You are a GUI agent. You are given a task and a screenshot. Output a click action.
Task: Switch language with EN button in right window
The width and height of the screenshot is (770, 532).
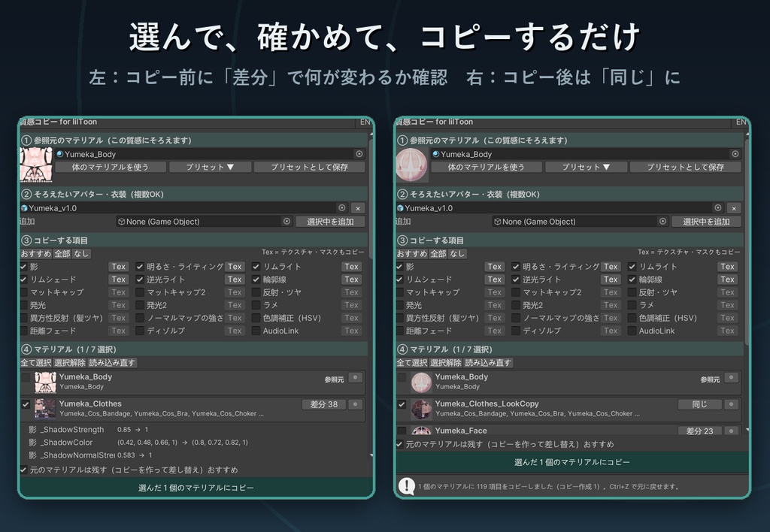pos(741,122)
